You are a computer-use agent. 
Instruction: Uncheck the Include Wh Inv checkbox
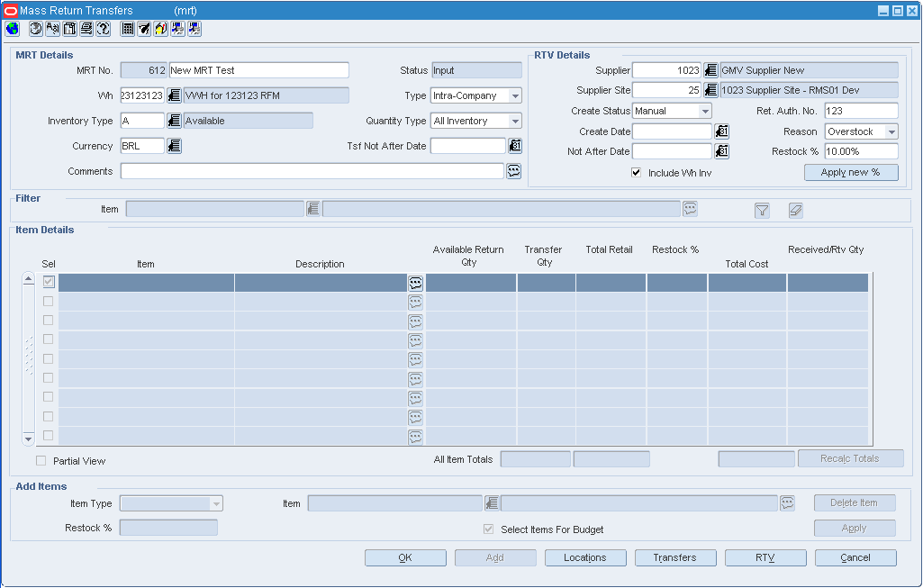[637, 173]
